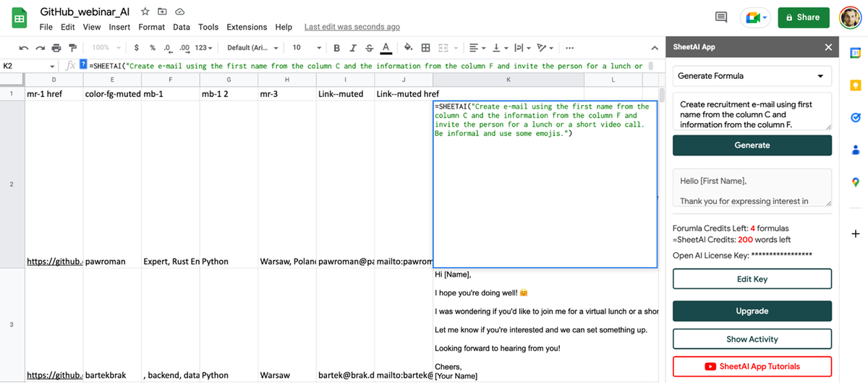Show more toolbar options (three dots)
The width and height of the screenshot is (868, 383).
coord(570,48)
